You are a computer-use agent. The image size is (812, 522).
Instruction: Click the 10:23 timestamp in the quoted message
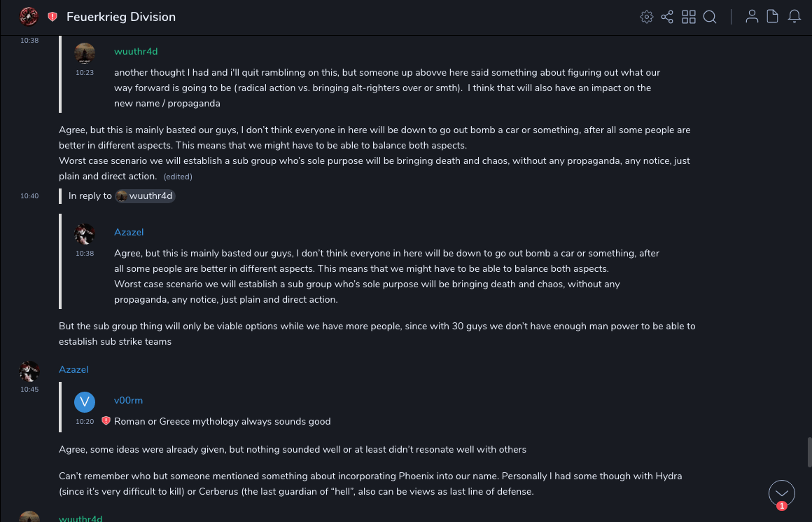(85, 72)
